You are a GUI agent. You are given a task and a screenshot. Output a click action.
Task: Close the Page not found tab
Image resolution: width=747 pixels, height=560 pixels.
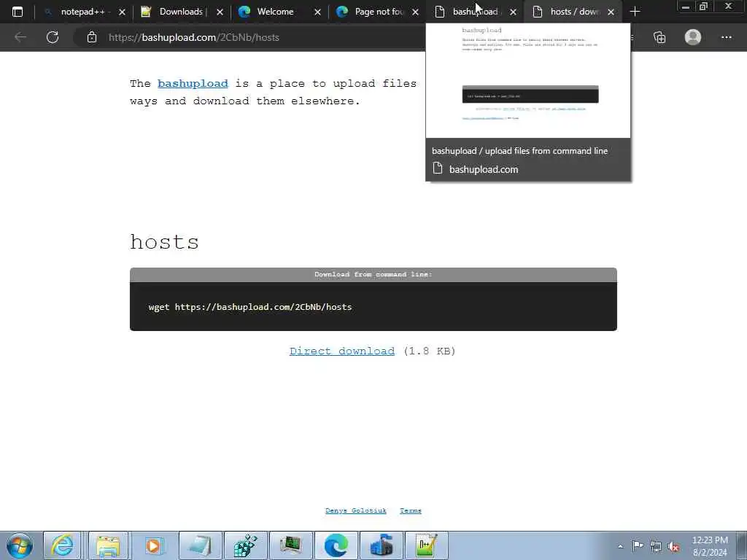415,12
